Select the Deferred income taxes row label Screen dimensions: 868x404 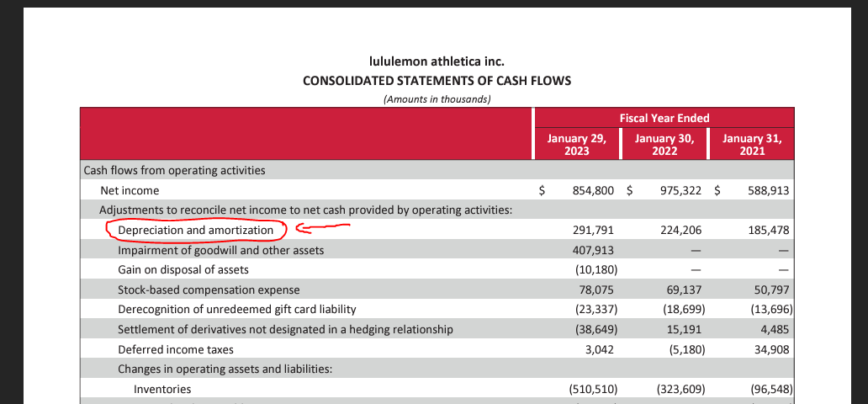coord(176,348)
